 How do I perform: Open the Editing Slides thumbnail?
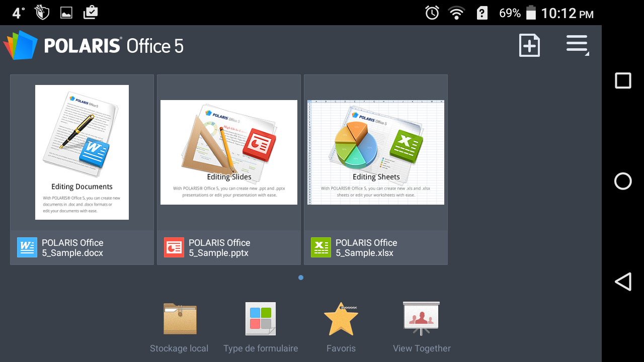pyautogui.click(x=229, y=152)
